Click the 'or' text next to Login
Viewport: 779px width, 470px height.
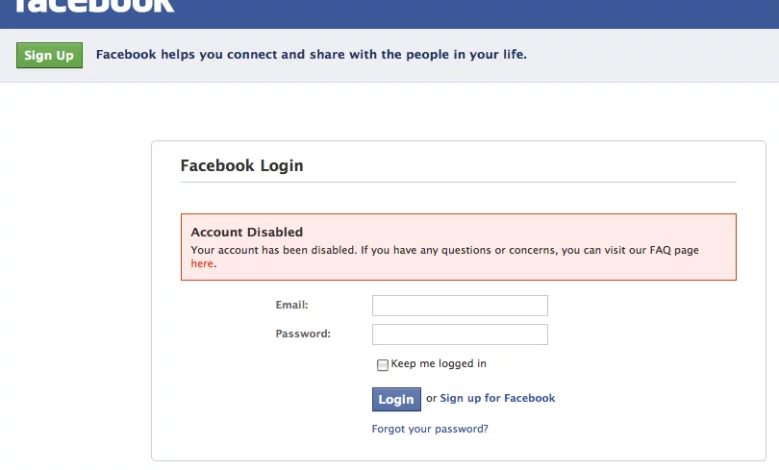pos(431,398)
